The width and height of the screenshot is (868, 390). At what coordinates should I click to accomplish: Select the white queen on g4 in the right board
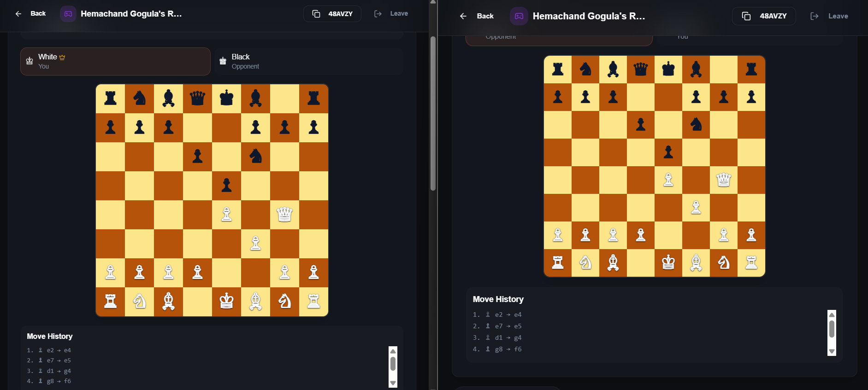pos(724,180)
